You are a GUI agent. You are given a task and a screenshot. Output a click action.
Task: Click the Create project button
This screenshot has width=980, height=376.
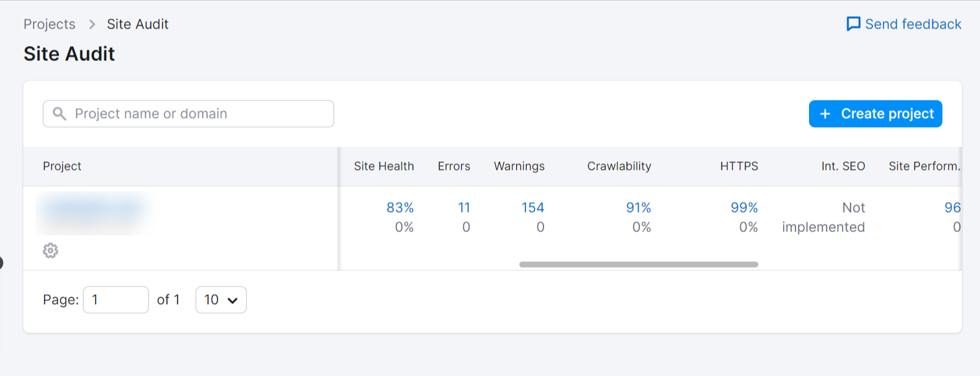tap(875, 114)
